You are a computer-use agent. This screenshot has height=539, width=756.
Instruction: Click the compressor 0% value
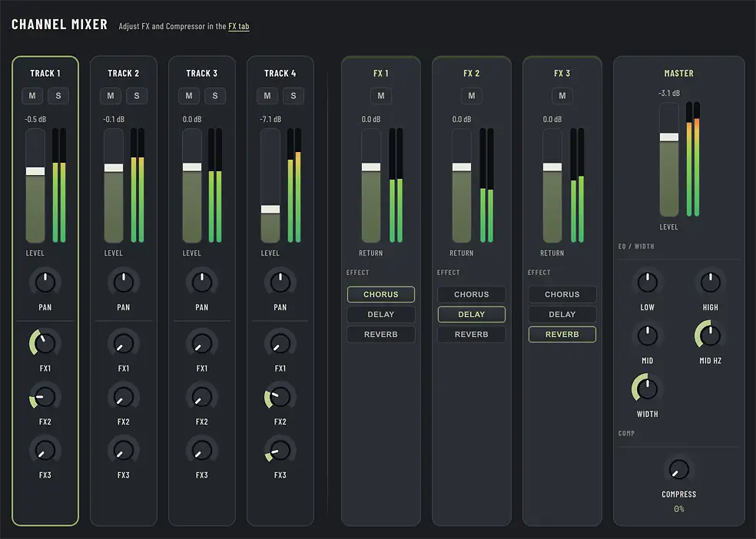click(679, 509)
